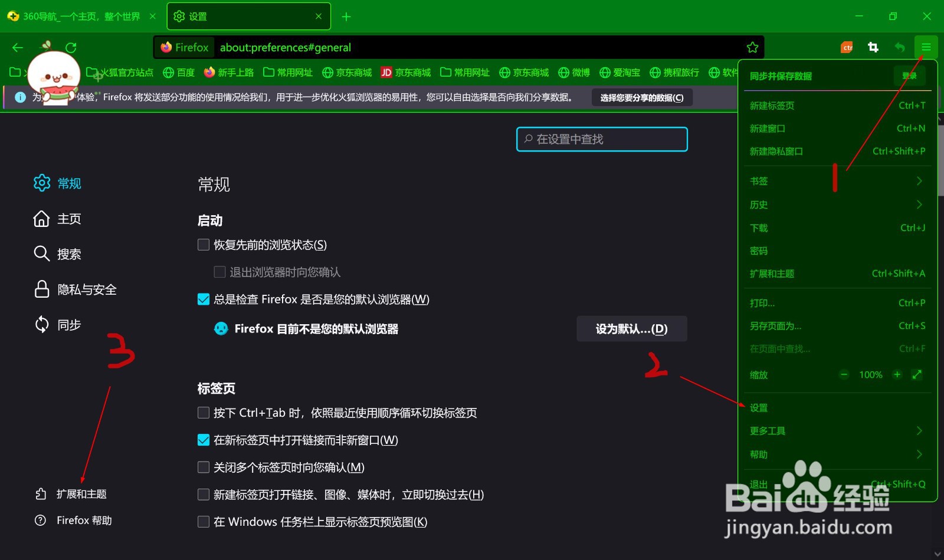Open the 同步 settings panel

coord(68,325)
